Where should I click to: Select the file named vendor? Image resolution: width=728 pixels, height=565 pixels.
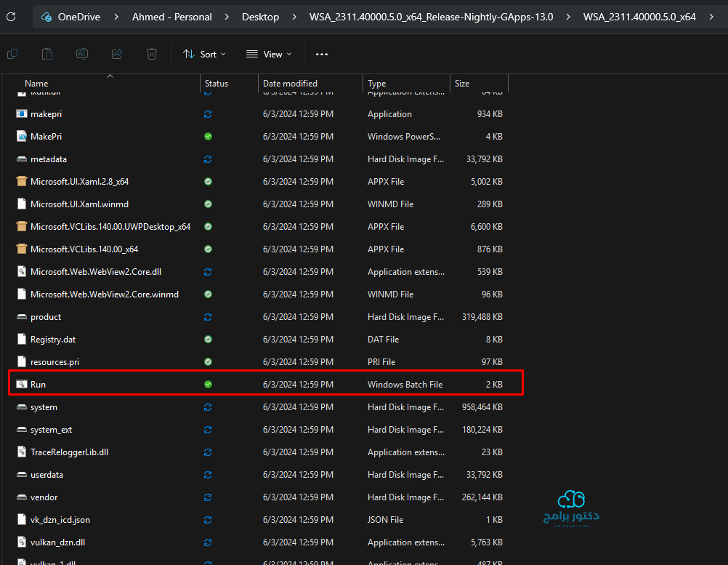tap(44, 497)
